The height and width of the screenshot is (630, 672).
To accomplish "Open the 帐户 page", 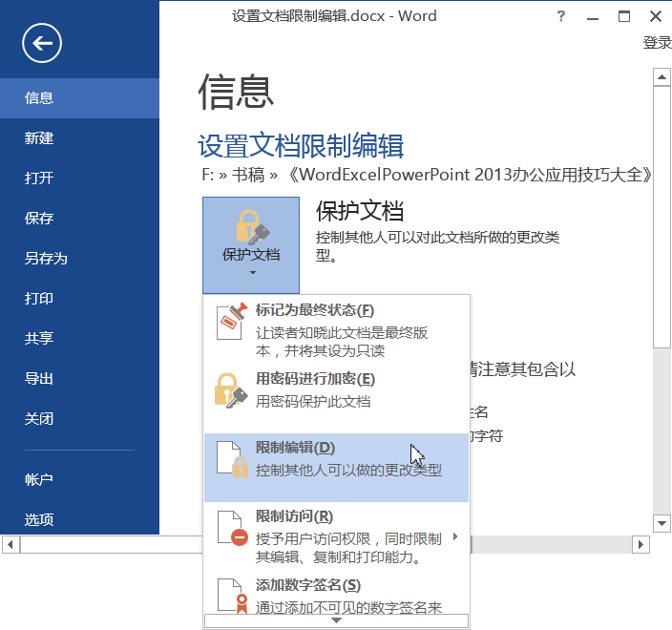I will [x=80, y=479].
